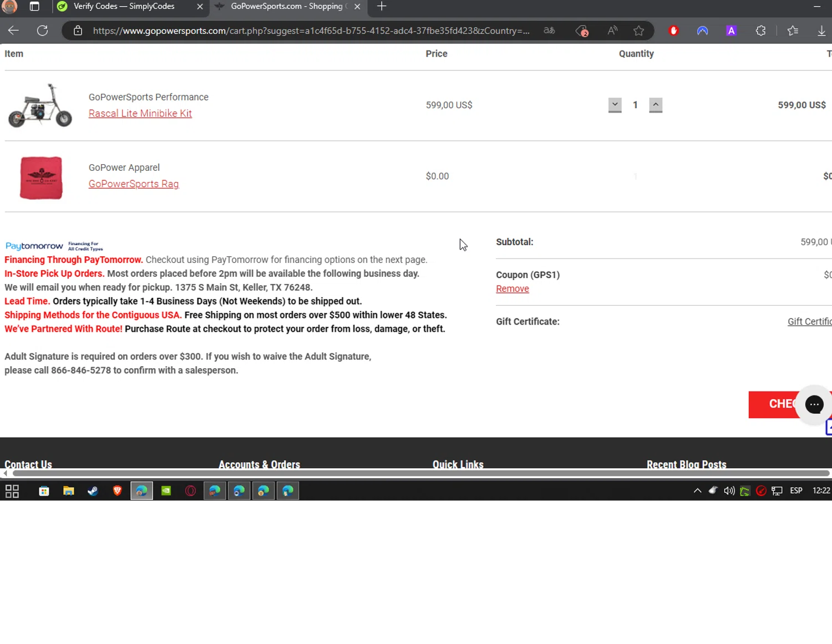Open NVIDIA app from taskbar
This screenshot has height=644, width=832.
pyautogui.click(x=166, y=491)
